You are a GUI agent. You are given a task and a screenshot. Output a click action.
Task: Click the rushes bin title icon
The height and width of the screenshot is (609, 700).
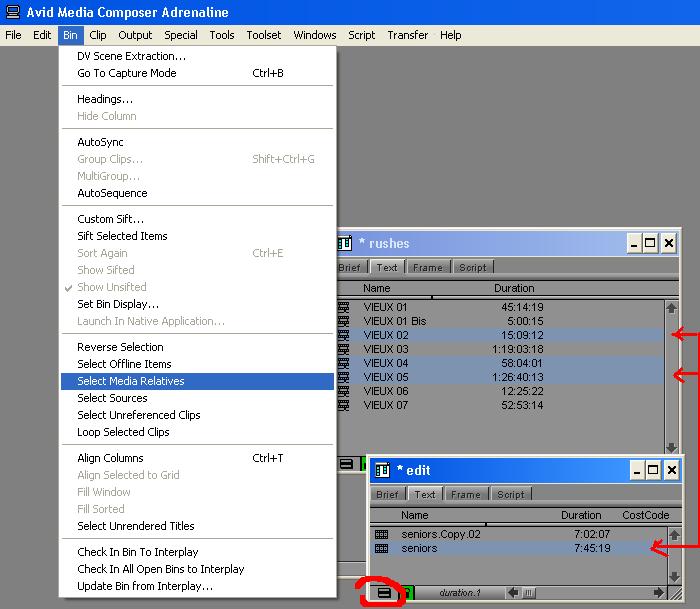coord(345,243)
